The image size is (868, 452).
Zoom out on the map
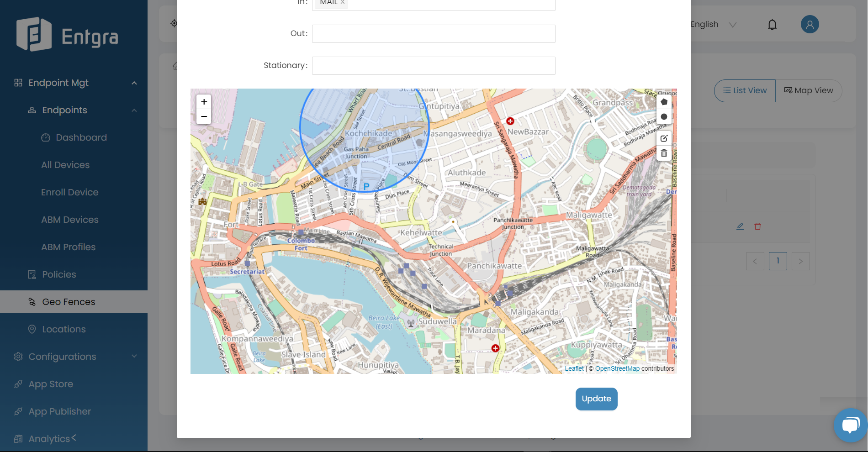(x=204, y=116)
